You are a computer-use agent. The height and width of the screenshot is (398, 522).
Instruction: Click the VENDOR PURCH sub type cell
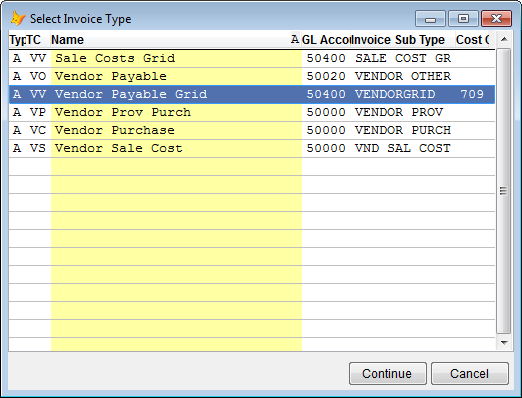tap(403, 130)
